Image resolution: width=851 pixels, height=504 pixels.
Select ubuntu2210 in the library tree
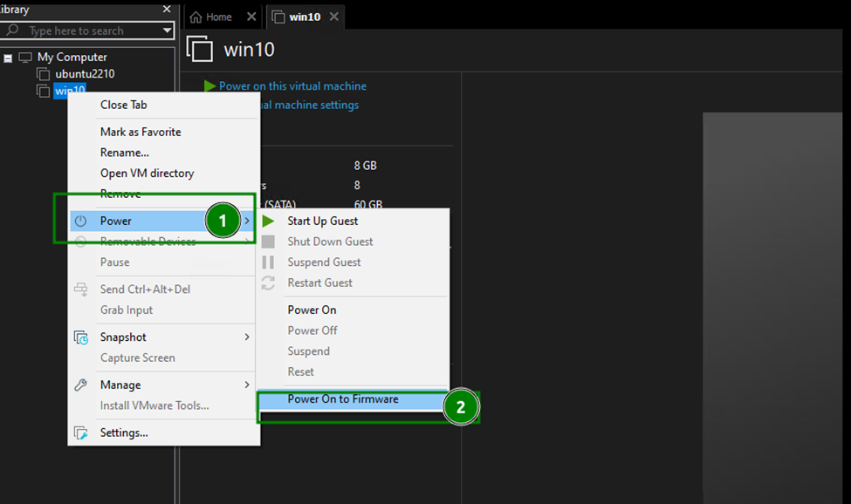86,74
